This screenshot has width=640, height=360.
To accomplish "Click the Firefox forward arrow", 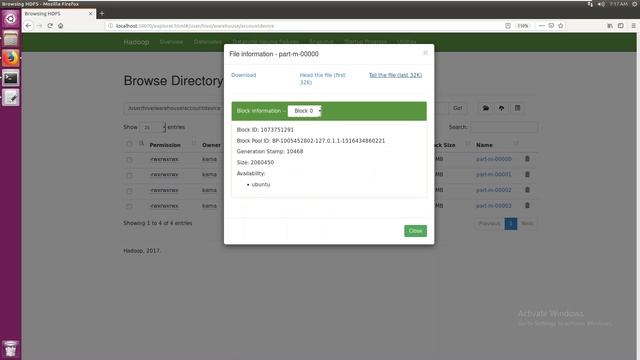I will tap(39, 26).
